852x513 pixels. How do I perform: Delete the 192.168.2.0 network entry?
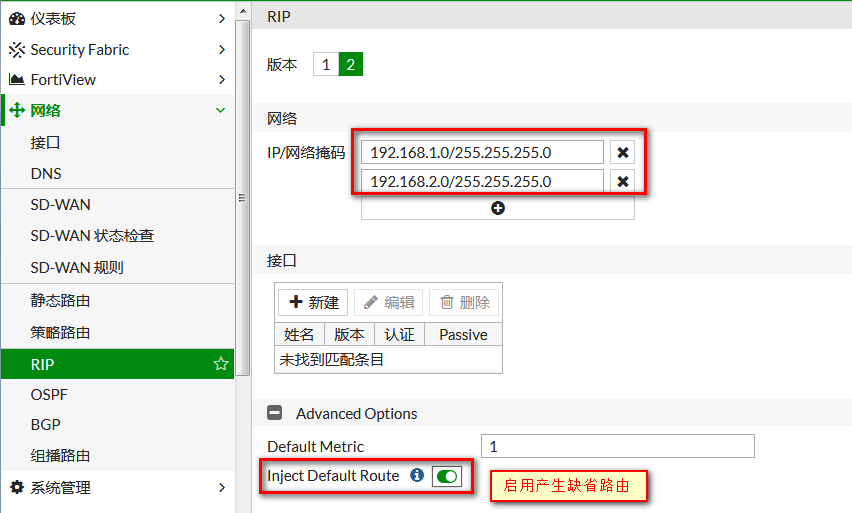622,181
